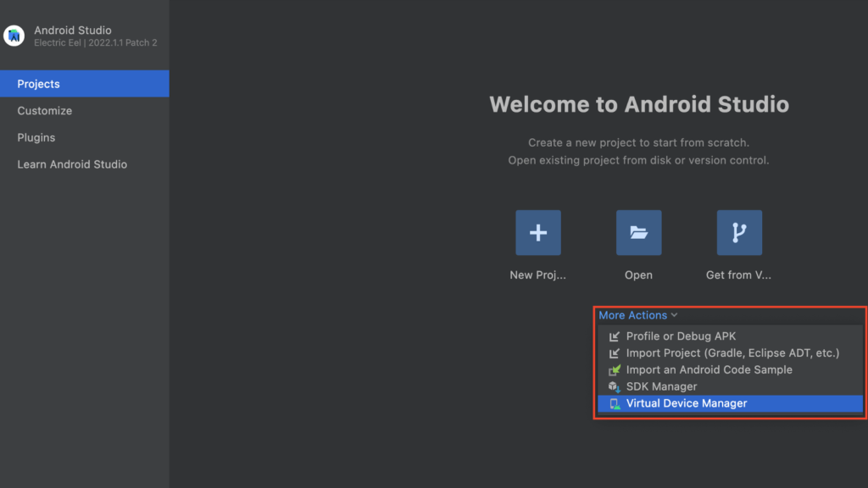Choose Profile or Debug APK

[x=730, y=336]
